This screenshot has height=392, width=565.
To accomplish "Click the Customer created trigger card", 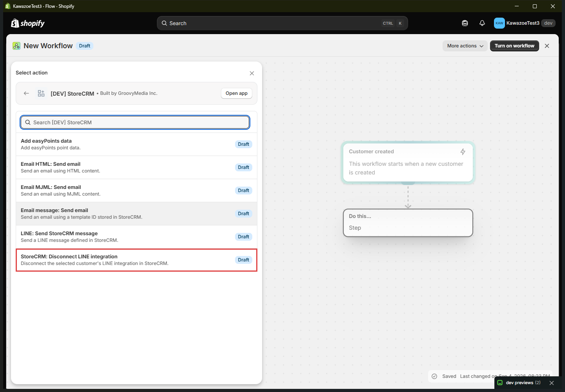I will coord(408,162).
